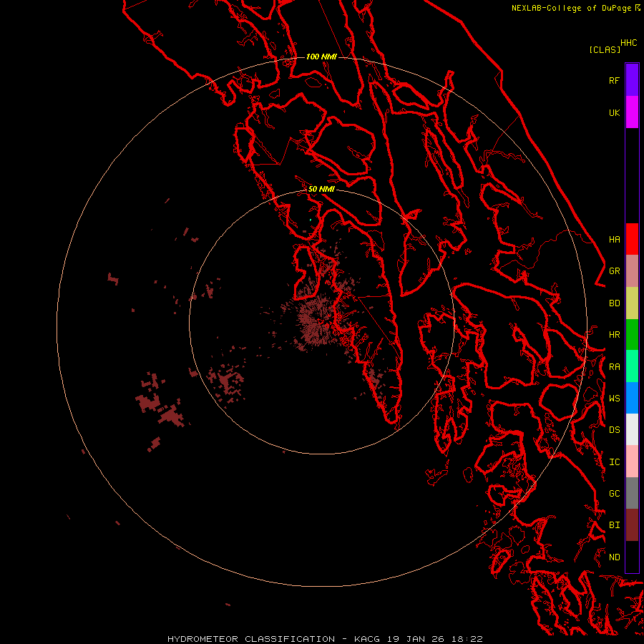Image resolution: width=644 pixels, height=644 pixels.
Task: Click the UK legend label
Action: point(614,112)
